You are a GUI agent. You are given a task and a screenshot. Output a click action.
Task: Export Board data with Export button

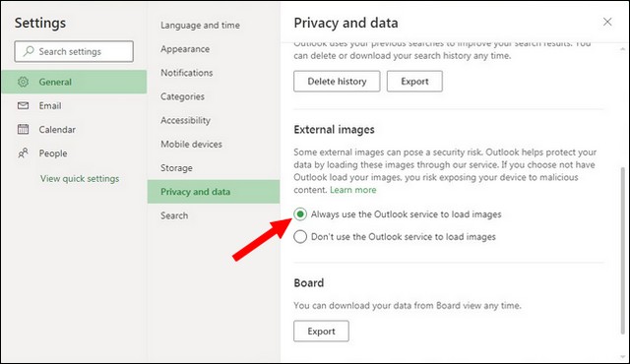(x=321, y=332)
